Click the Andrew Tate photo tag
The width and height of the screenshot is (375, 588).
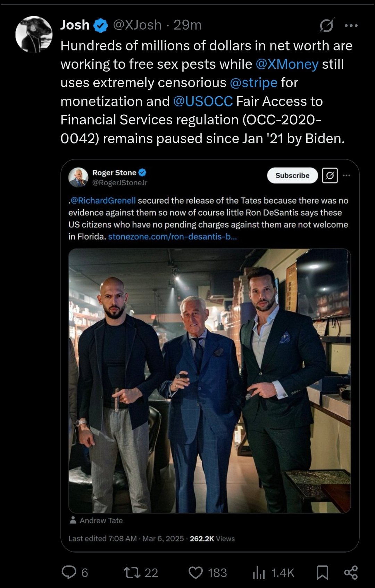(101, 520)
